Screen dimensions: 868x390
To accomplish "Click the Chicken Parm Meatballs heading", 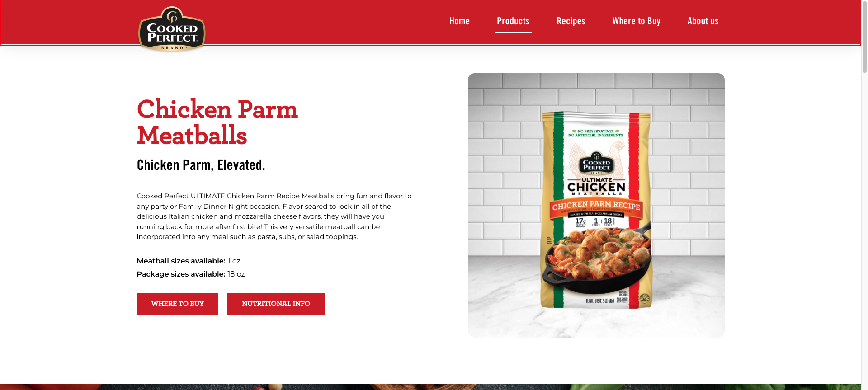I will (x=217, y=122).
